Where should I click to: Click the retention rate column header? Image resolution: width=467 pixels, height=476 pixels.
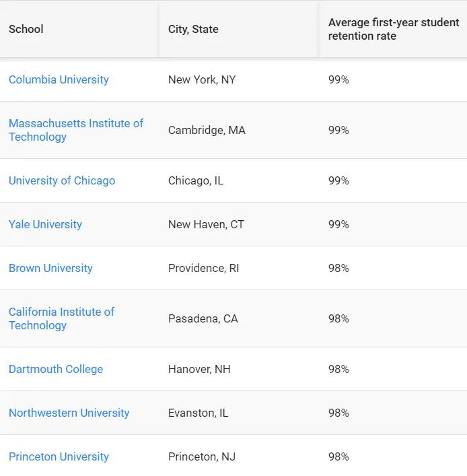tap(394, 29)
